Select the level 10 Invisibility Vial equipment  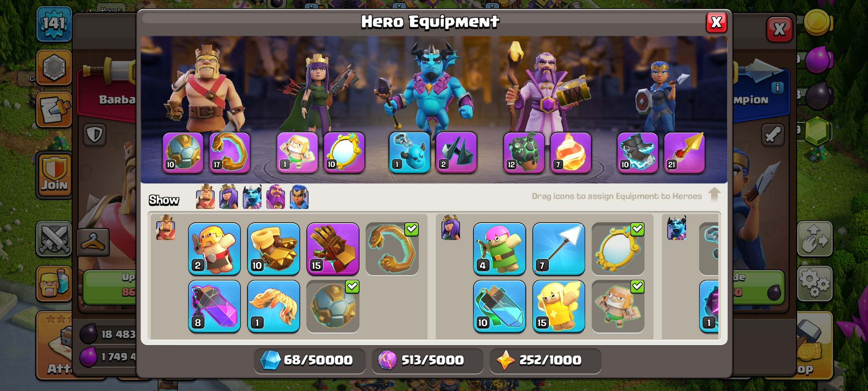(499, 306)
